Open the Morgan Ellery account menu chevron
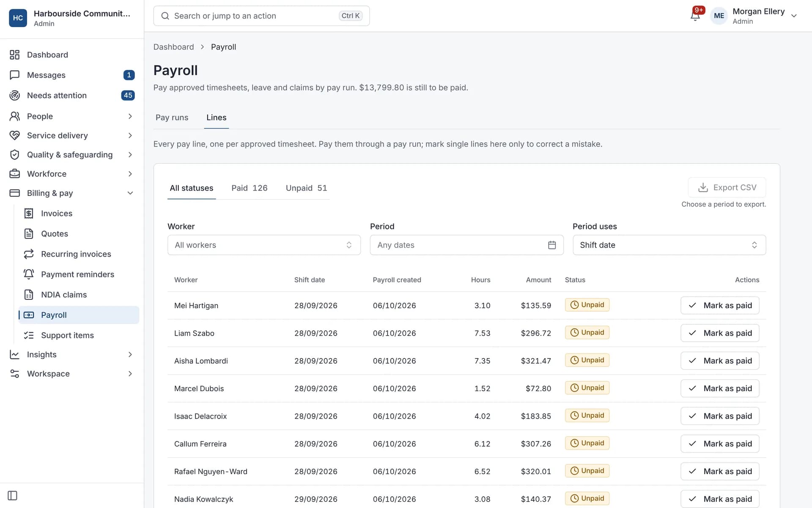This screenshot has height=508, width=812. (x=794, y=16)
